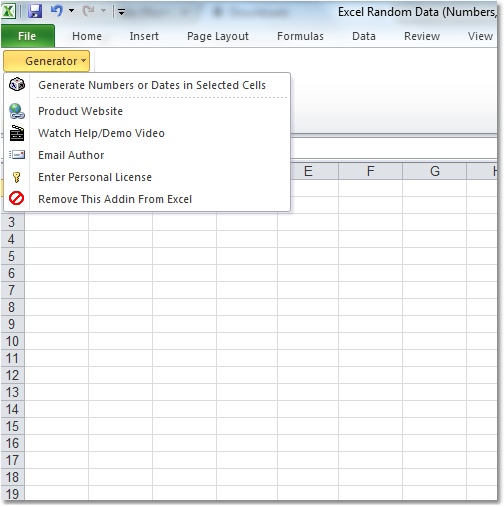Select row 18 header
The image size is (504, 507).
(x=12, y=477)
